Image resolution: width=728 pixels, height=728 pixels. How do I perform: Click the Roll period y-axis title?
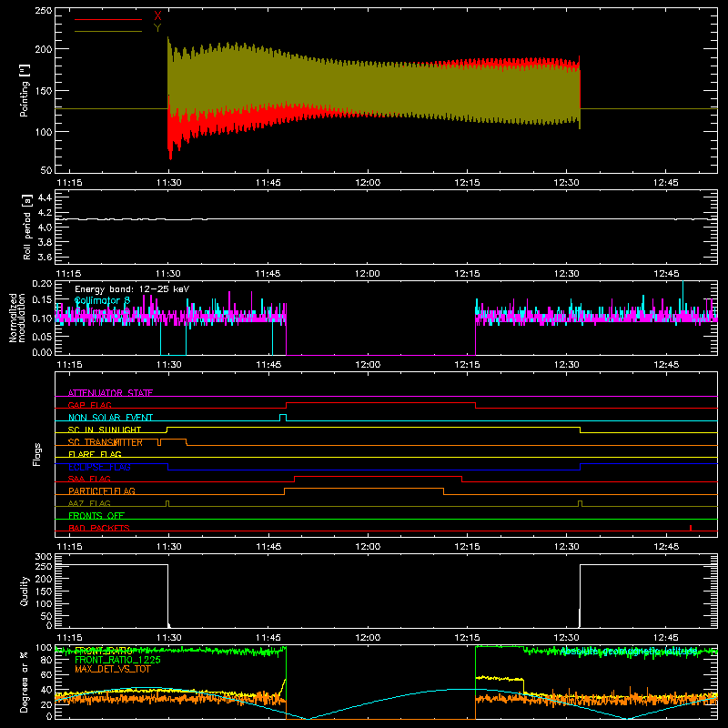point(27,227)
